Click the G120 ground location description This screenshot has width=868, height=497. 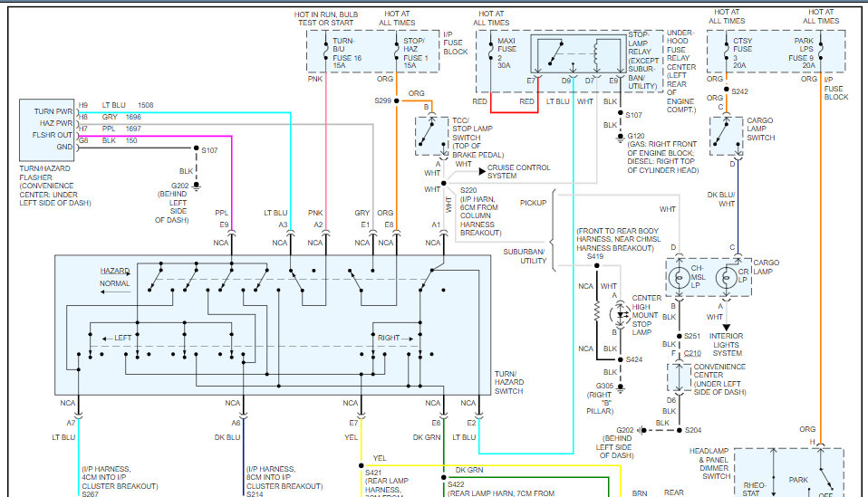click(662, 157)
